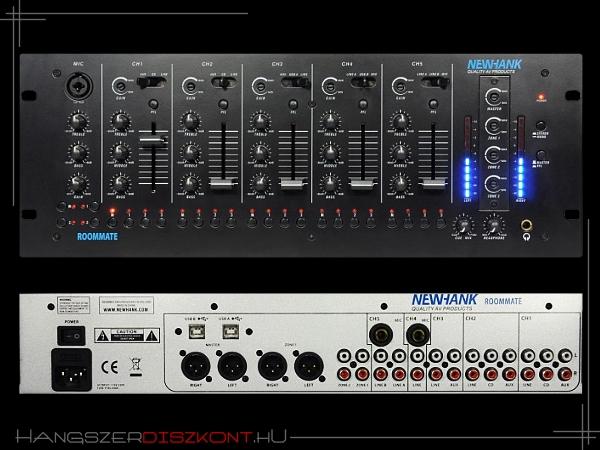Click the ZONE 1 LEFT XLR output

[x=308, y=365]
